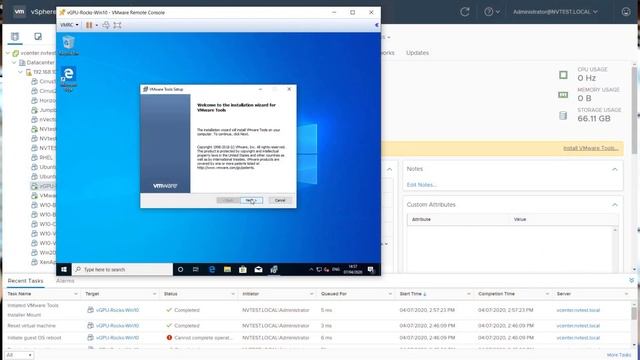The width and height of the screenshot is (640, 360).
Task: Switch to Hosts and Clusters inventory view
Action: tap(15, 37)
